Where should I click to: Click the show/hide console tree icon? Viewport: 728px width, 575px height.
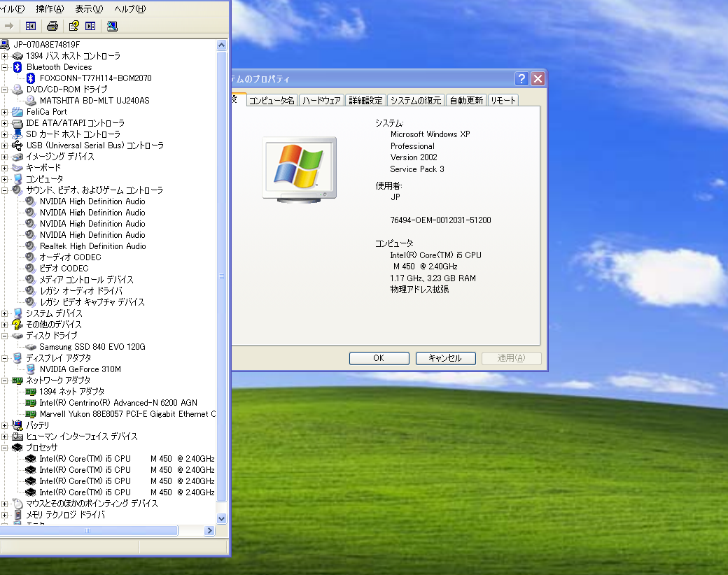tap(31, 26)
